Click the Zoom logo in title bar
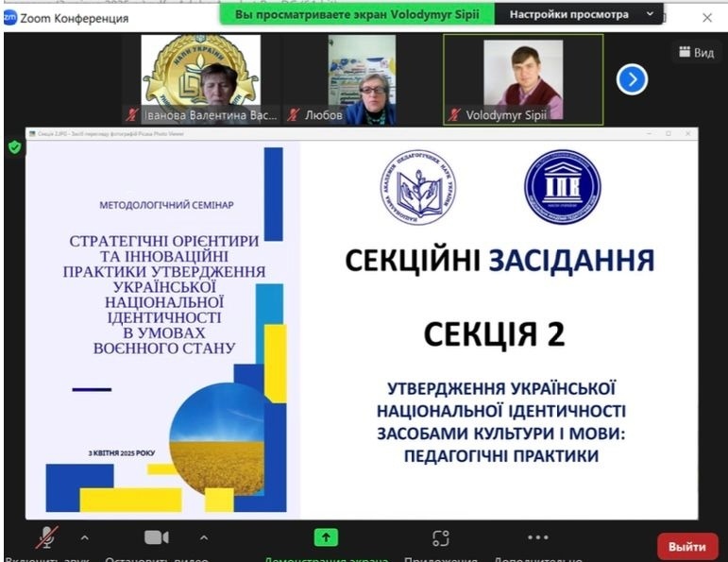The width and height of the screenshot is (728, 562). pyautogui.click(x=10, y=18)
